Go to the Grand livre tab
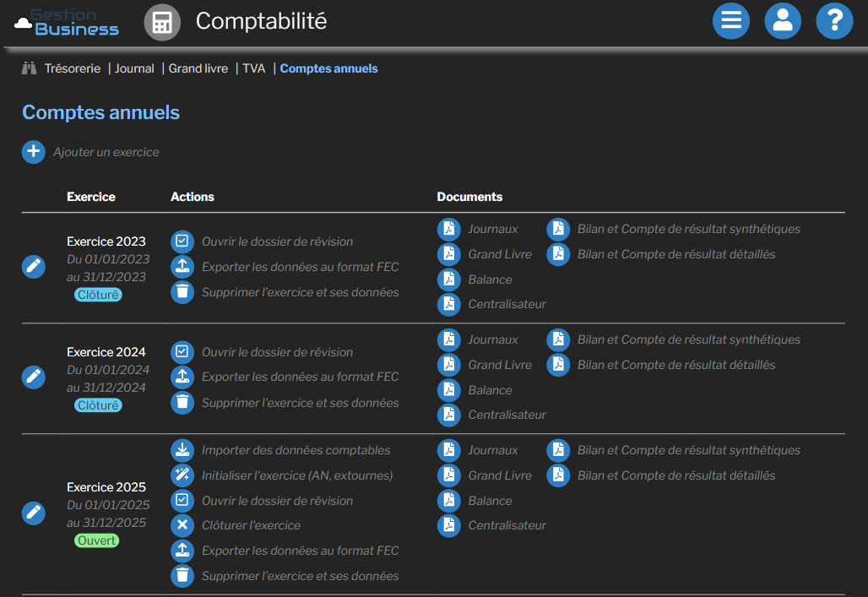The width and height of the screenshot is (868, 597). 198,68
